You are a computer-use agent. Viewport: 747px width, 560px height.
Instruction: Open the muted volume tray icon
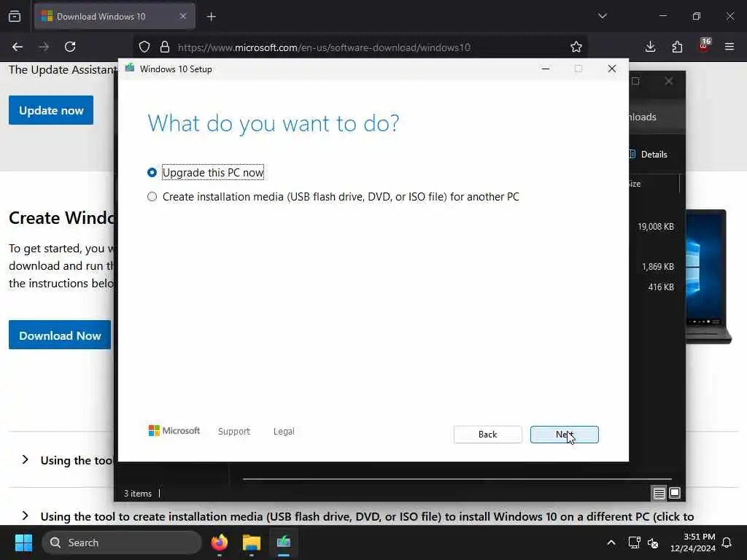(x=653, y=542)
